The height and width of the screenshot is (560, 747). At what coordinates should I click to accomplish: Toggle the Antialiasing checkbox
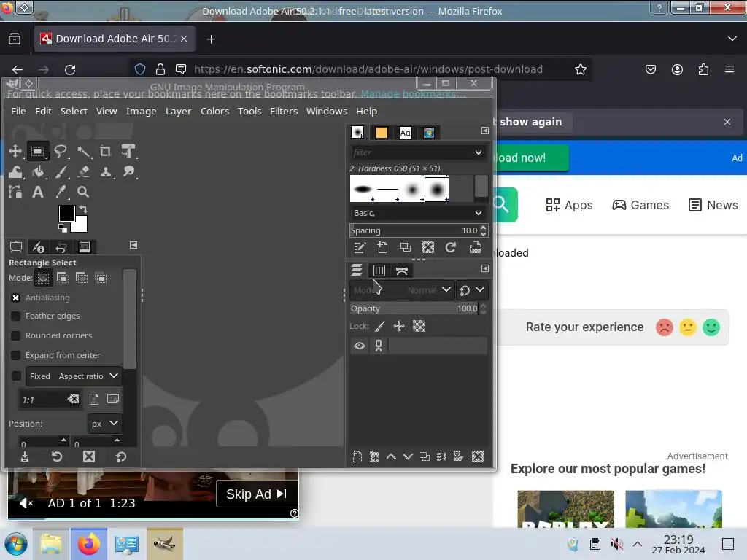click(16, 297)
